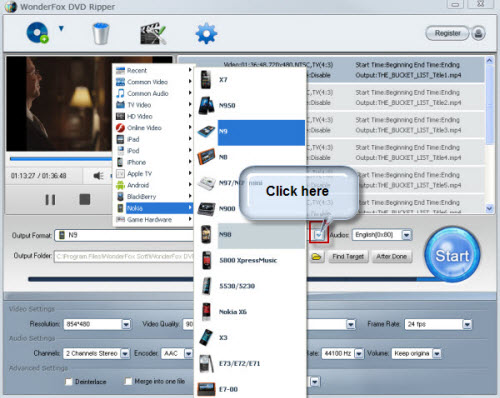Screen dimensions: 500x398
Task: Choose the Nokia N9 device profile
Action: coord(251,131)
